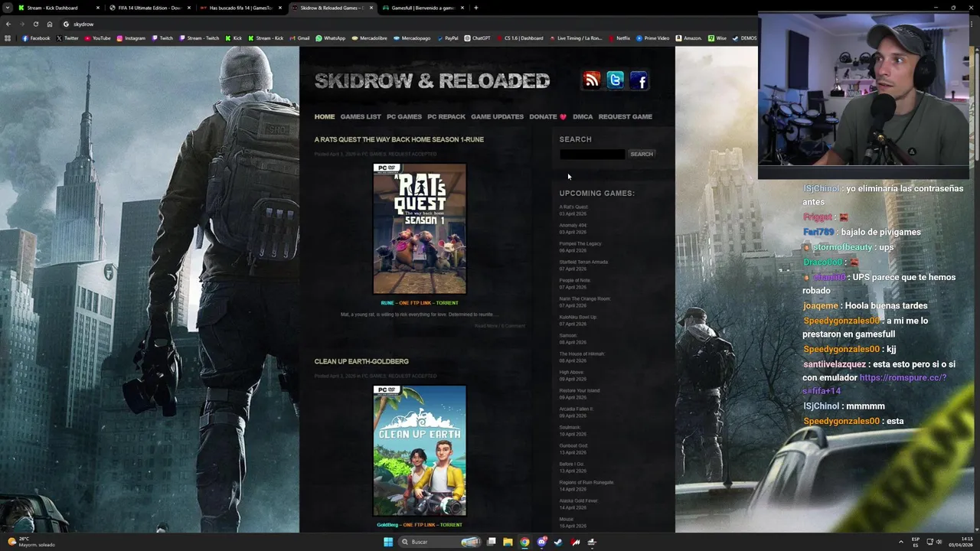The height and width of the screenshot is (551, 980).
Task: Open Anomaly 404 in Upcoming Games
Action: tap(573, 225)
